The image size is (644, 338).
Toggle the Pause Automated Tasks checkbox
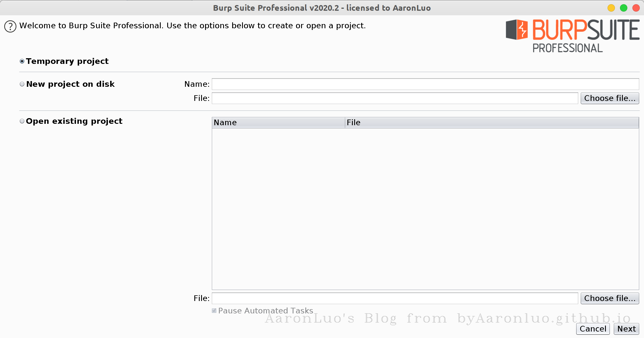coord(214,311)
